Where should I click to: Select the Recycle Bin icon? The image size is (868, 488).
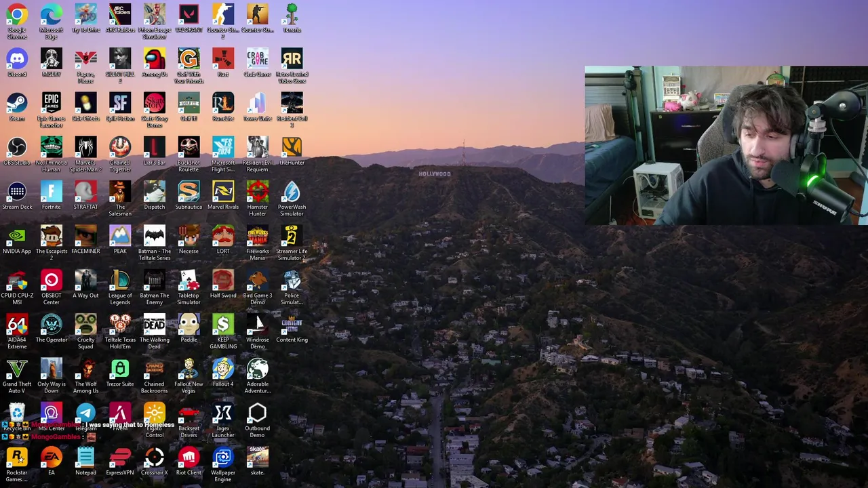[x=17, y=412]
